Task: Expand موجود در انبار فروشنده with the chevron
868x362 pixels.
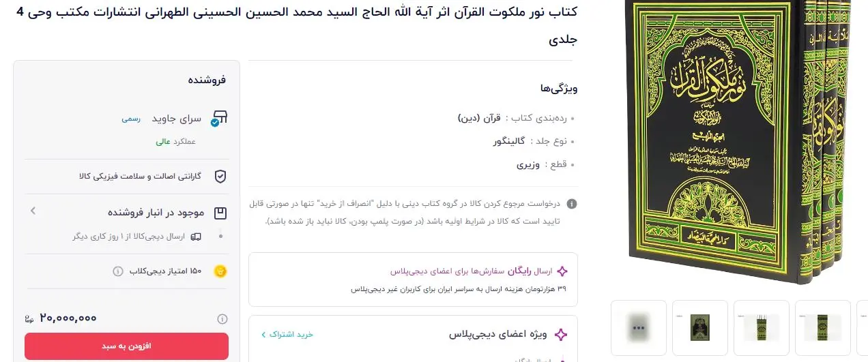Action: (33, 211)
